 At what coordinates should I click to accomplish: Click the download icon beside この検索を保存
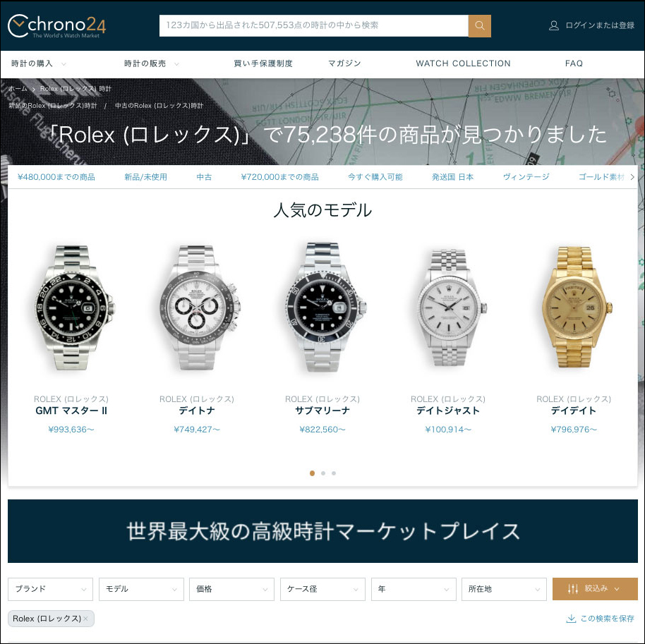point(571,619)
